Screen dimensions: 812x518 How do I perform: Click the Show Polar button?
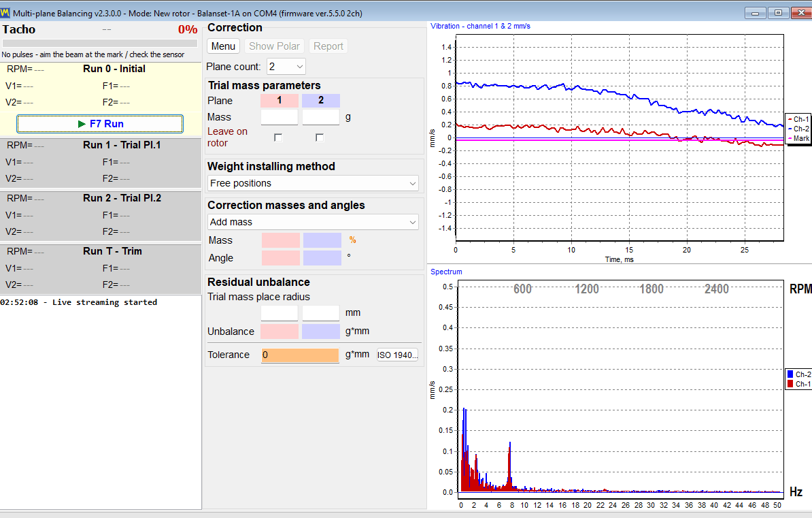(274, 46)
